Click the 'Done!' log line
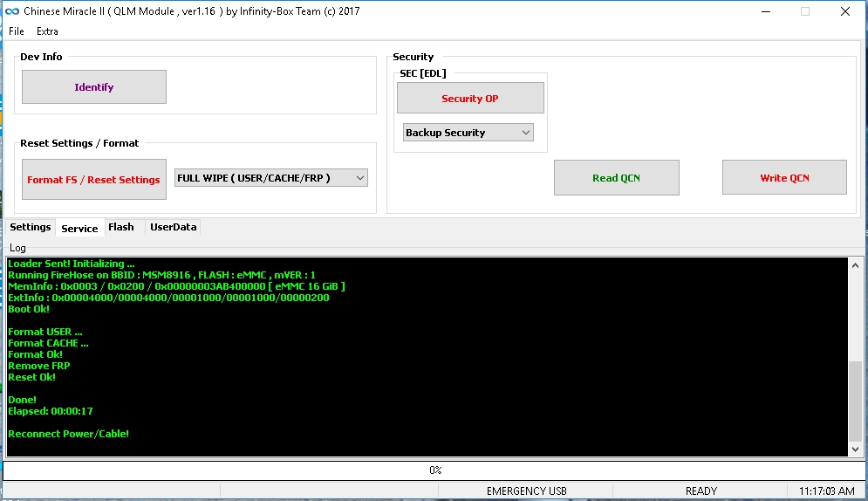Image resolution: width=868 pixels, height=501 pixels. click(x=22, y=400)
